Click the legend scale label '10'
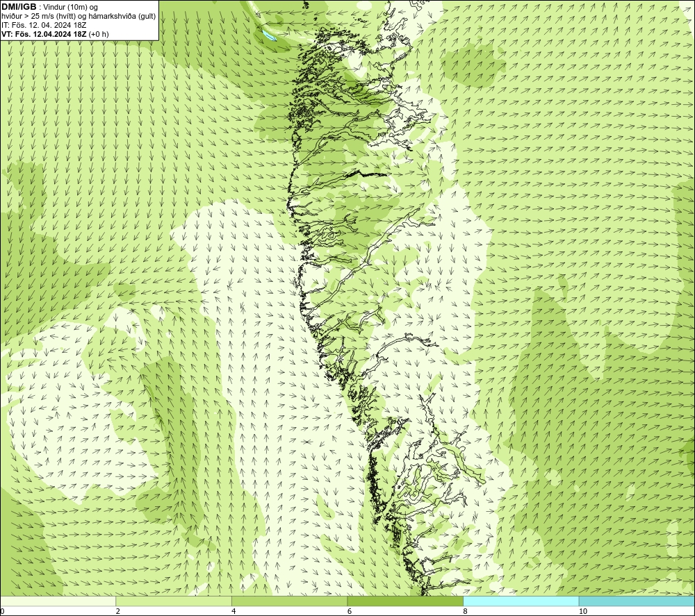Viewport: 695px width, 616px height. 583,611
